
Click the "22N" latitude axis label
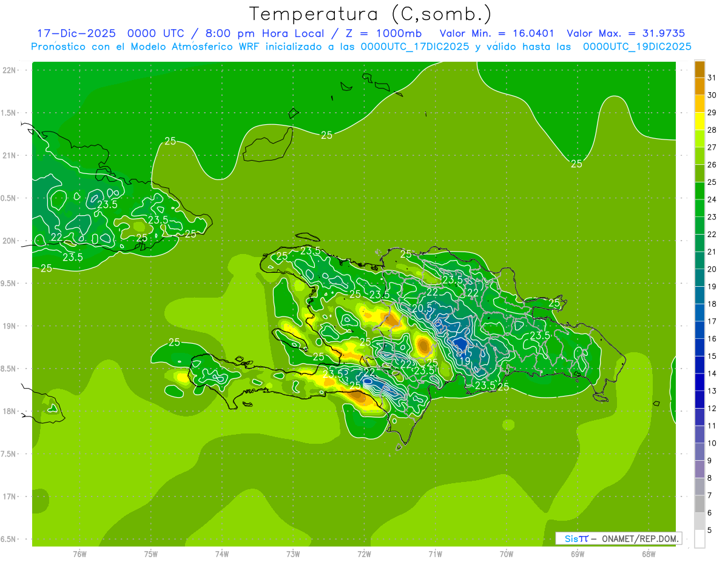tap(9, 70)
